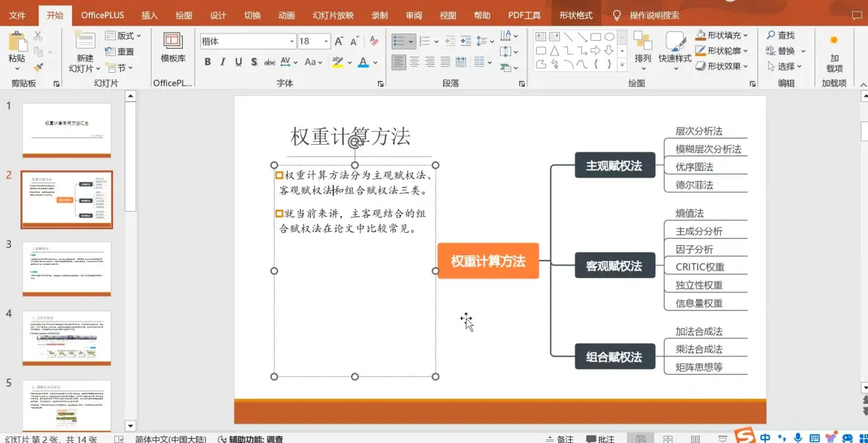Toggle strikethrough abc button
This screenshot has width=868, height=443.
[269, 62]
